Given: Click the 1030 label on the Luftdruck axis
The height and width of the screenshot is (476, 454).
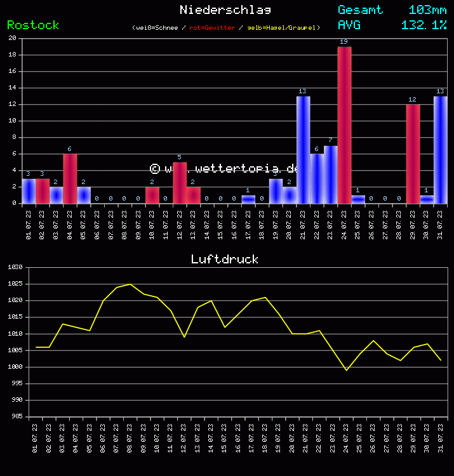Looking at the screenshot, I should [15, 267].
